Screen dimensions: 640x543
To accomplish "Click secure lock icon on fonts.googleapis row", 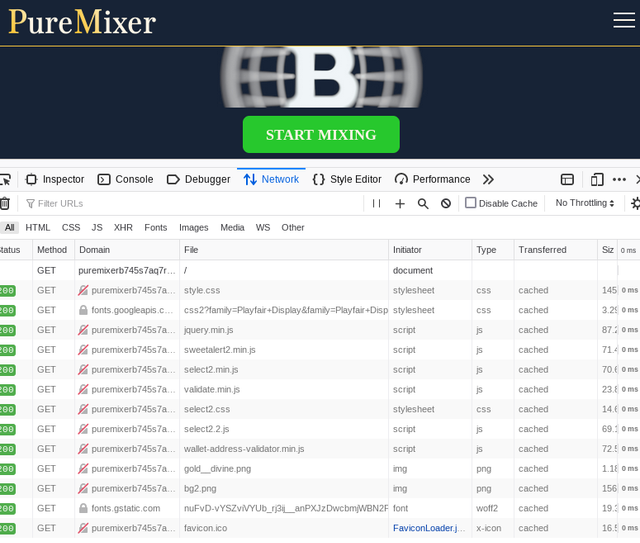I will click(83, 310).
